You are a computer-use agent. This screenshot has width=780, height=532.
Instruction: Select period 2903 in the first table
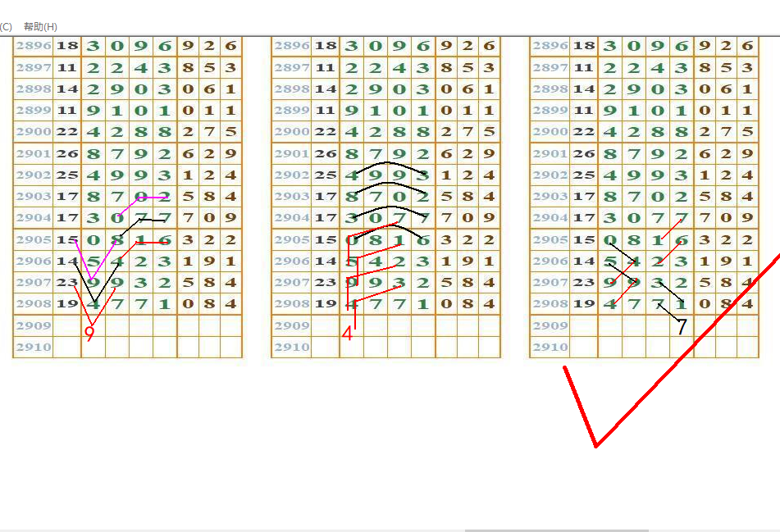(x=34, y=197)
